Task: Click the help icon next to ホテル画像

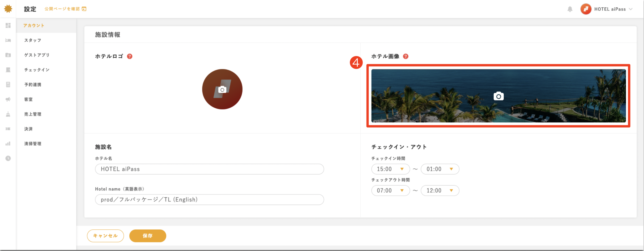Action: [406, 56]
